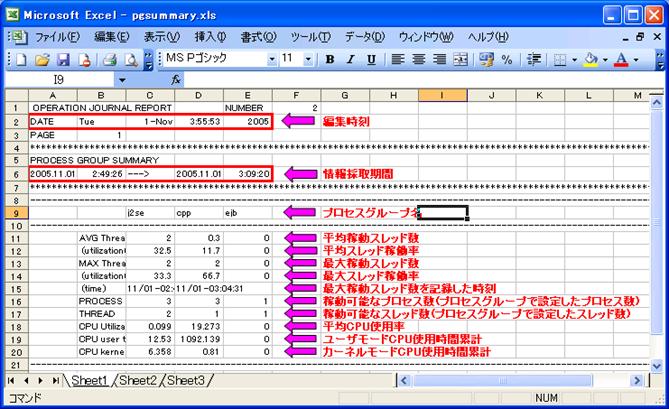Open the font name dropdown

(272, 60)
